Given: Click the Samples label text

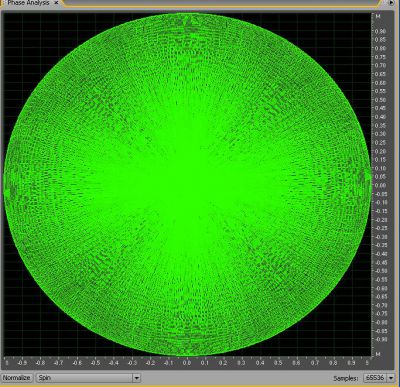Looking at the screenshot, I should [x=346, y=378].
